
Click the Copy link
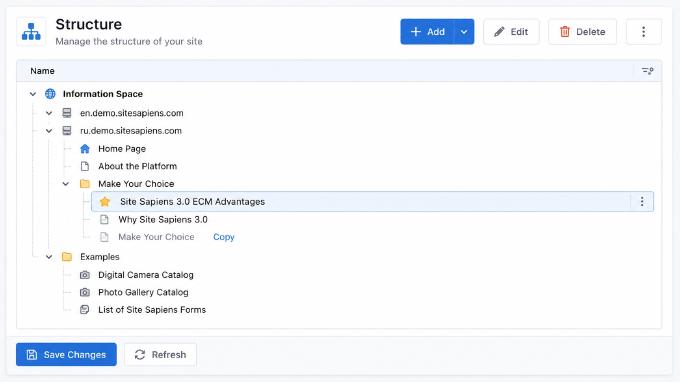coord(224,237)
